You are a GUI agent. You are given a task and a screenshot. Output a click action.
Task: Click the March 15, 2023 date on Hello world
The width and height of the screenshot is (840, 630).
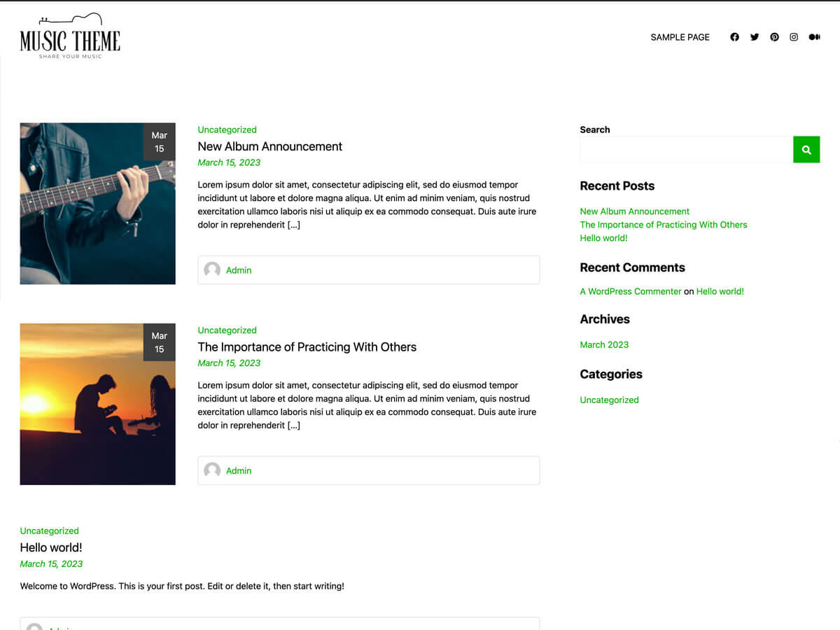tap(51, 563)
